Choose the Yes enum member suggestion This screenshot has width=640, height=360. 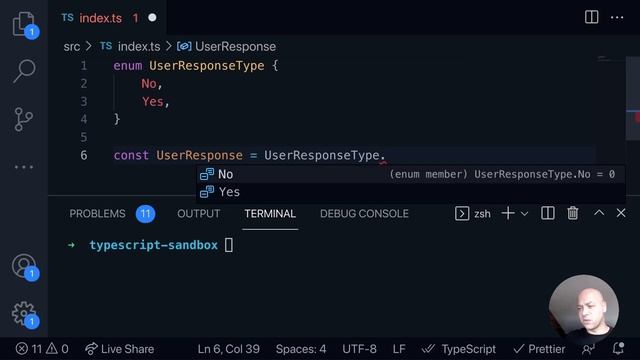click(x=410, y=192)
